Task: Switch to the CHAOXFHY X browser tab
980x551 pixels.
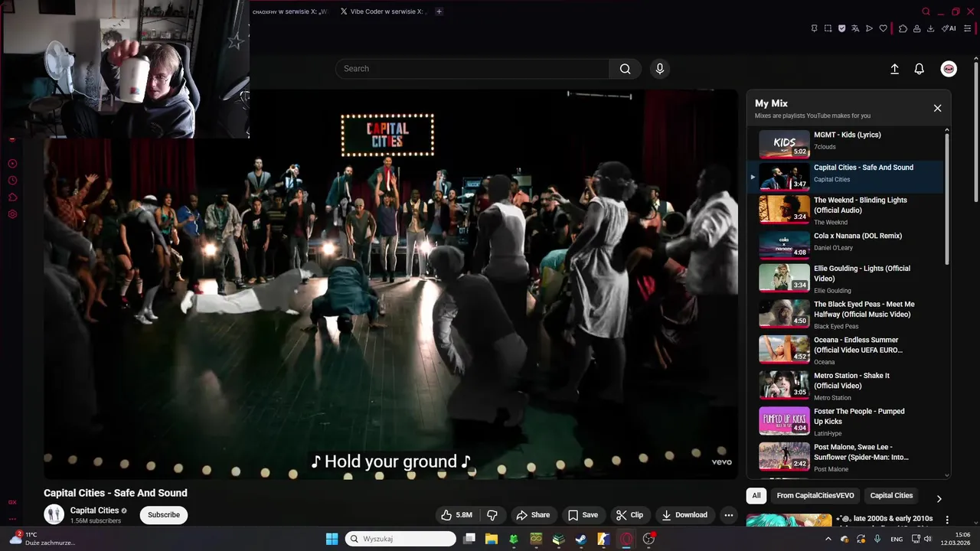Action: [289, 11]
